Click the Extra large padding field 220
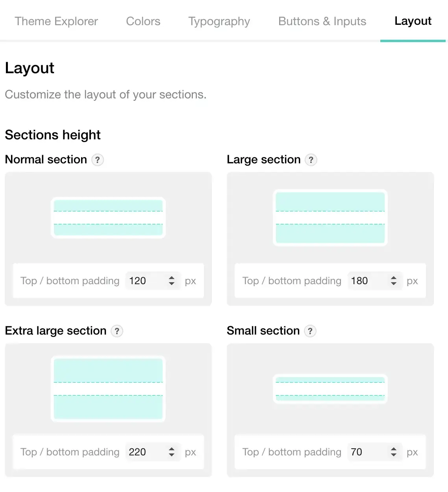Screen dimensions: 448x492 153,452
